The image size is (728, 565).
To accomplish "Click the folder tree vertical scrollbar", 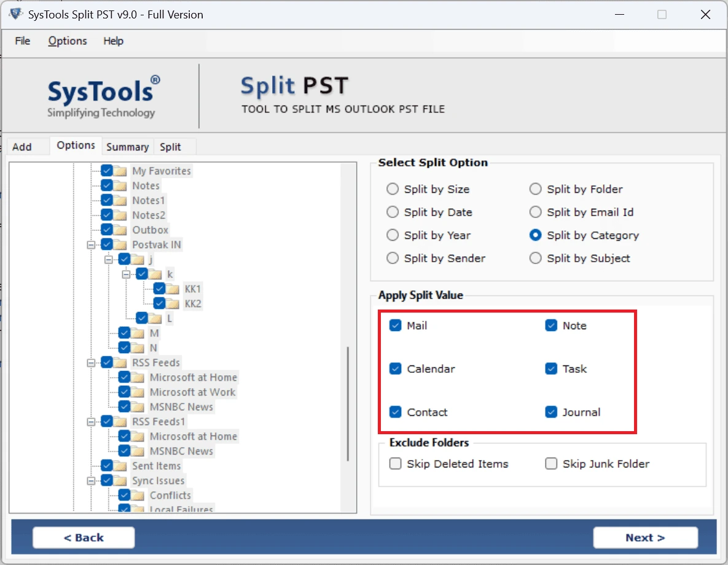I will click(x=348, y=404).
